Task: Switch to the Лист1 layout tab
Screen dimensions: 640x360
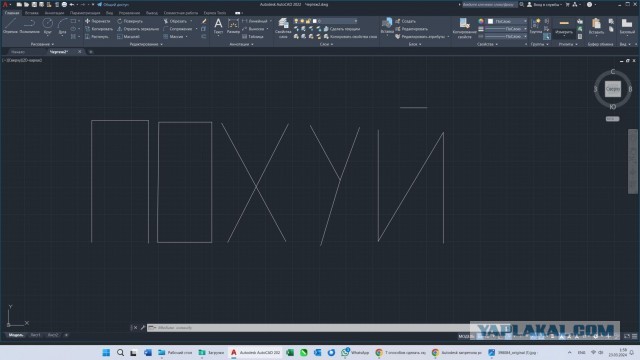Action: click(x=36, y=335)
